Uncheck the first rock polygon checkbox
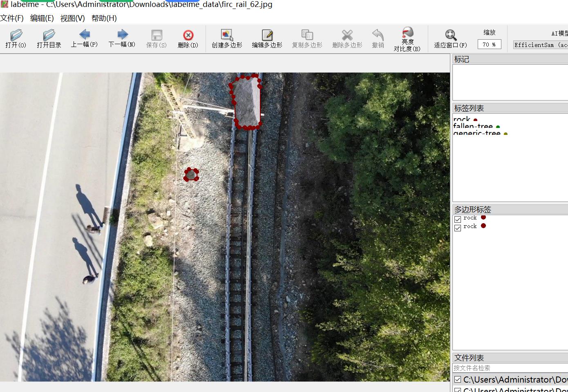 458,219
